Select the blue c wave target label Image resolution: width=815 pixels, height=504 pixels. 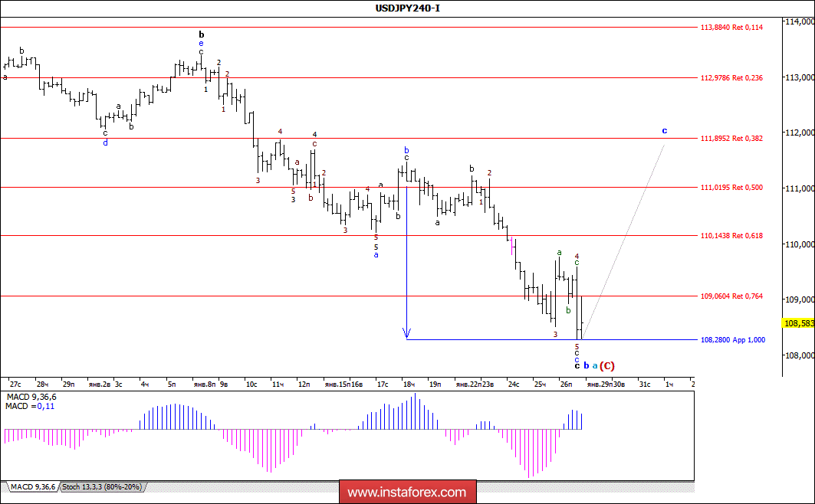click(664, 130)
